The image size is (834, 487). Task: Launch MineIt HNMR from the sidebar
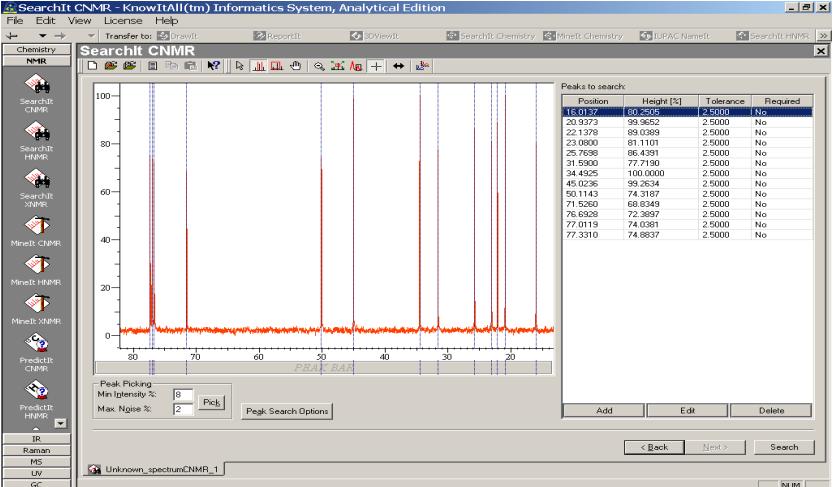(x=36, y=270)
